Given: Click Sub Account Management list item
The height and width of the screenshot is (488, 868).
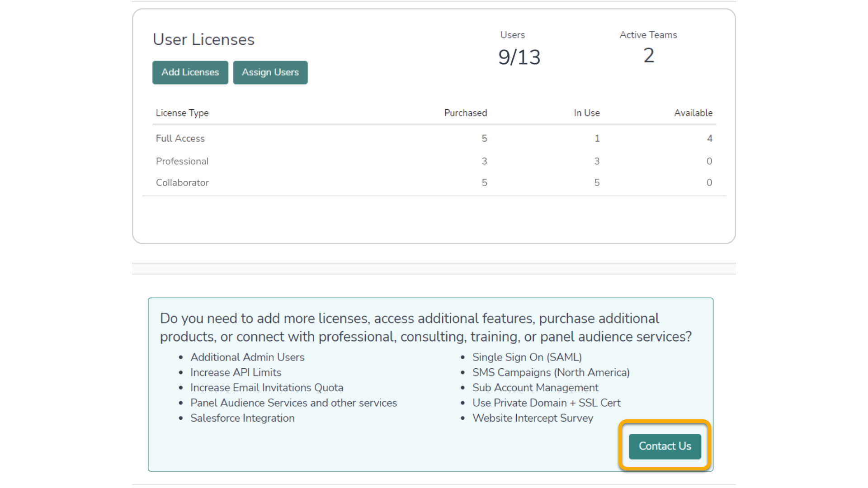Looking at the screenshot, I should click(535, 388).
